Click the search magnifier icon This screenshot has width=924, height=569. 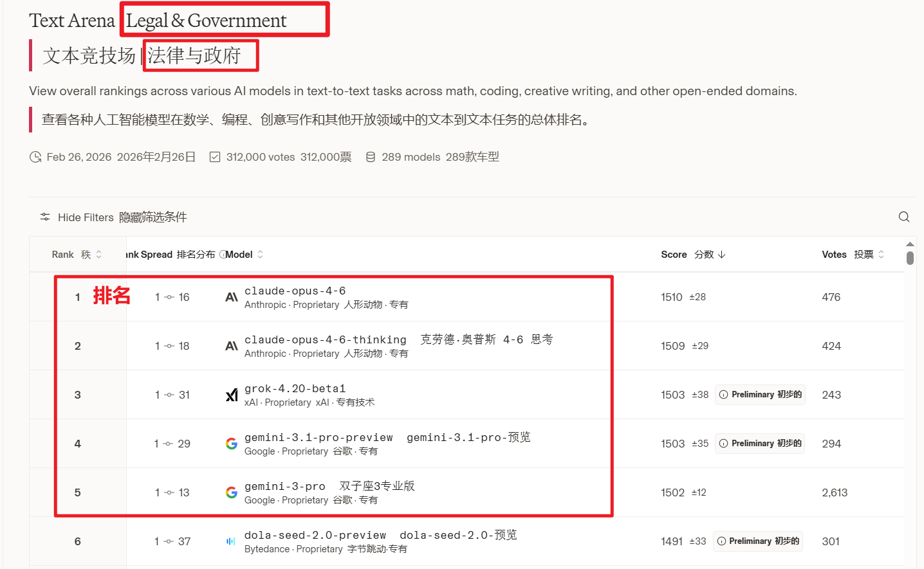point(903,217)
